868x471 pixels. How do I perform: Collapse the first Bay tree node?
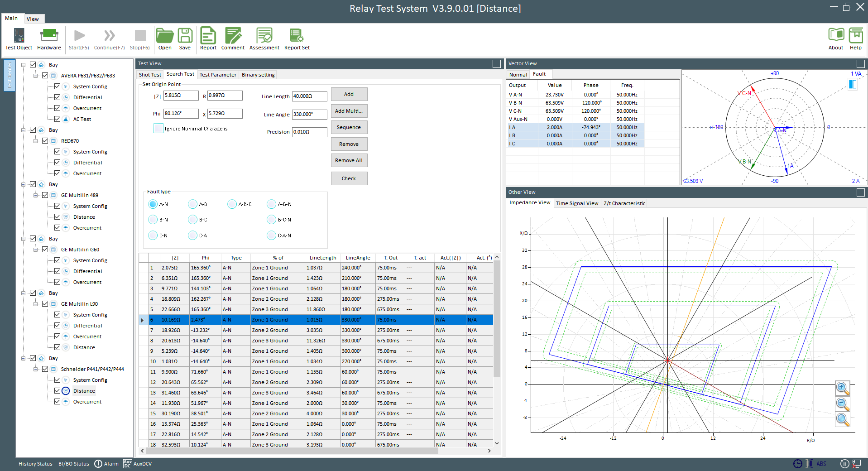24,65
